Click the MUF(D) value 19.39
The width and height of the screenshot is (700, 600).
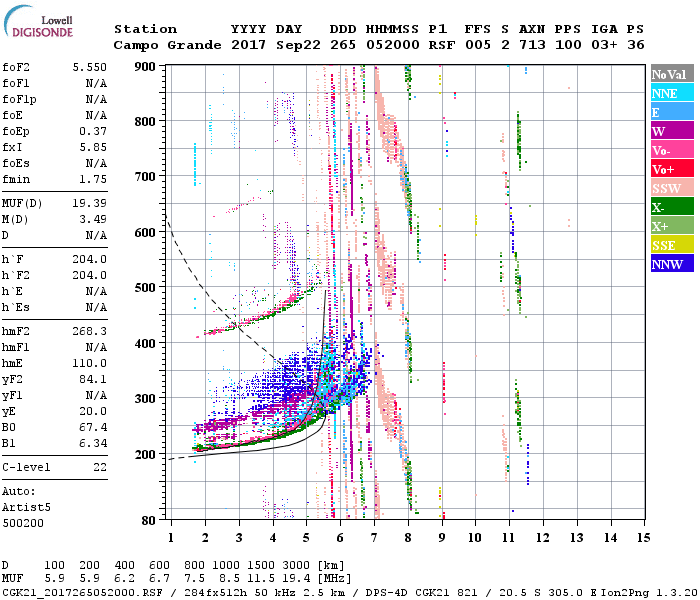pos(90,204)
